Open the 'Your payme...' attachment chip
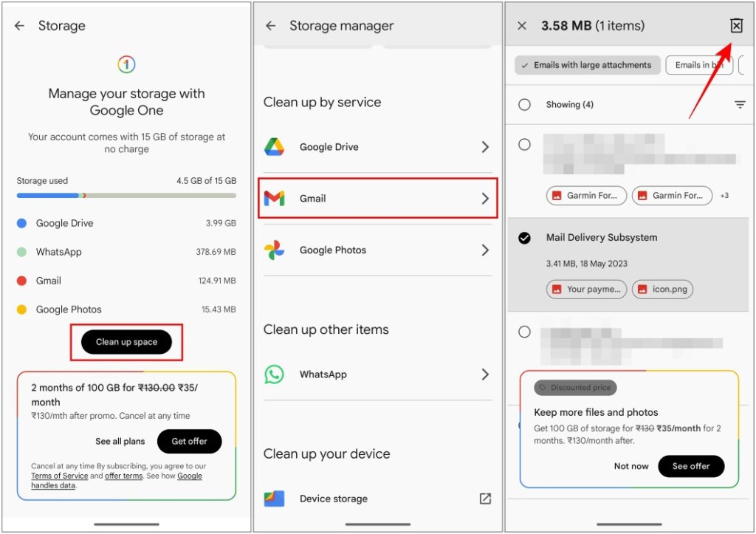 [x=586, y=290]
